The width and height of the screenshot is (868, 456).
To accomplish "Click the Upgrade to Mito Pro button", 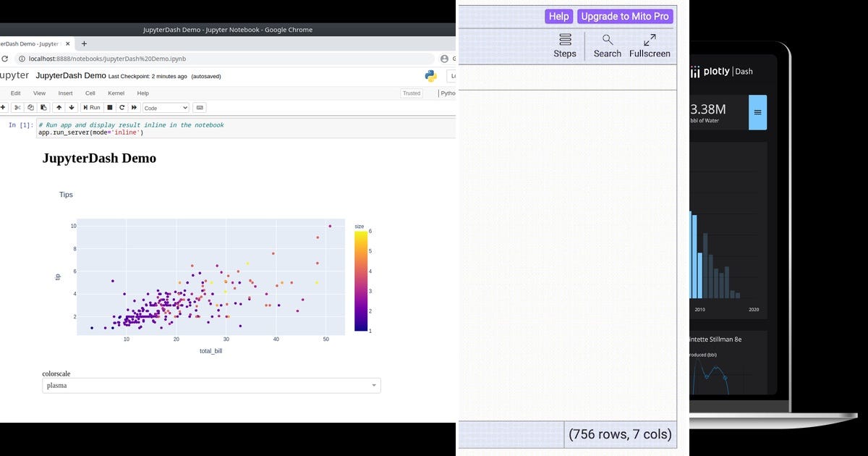I will [625, 16].
